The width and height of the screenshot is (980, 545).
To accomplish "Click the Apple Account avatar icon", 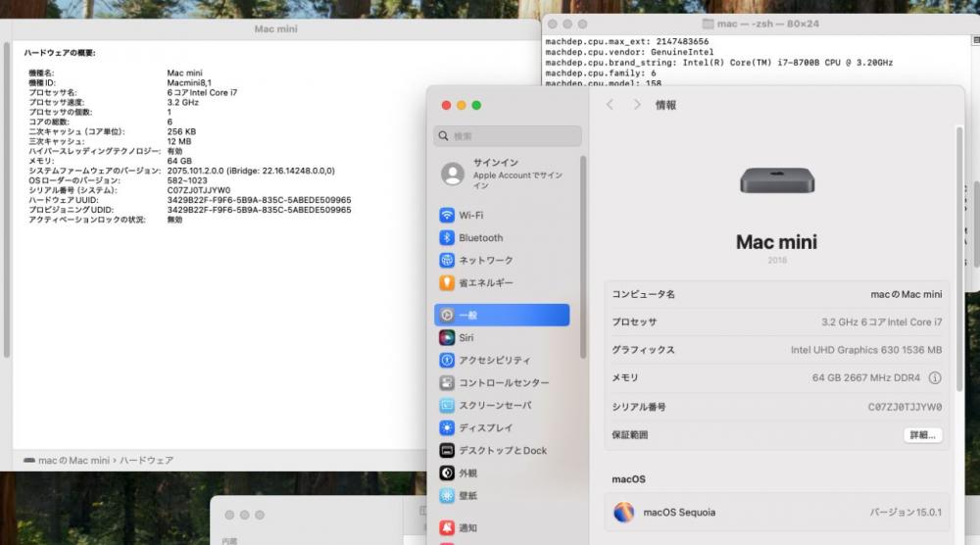I will [x=453, y=173].
